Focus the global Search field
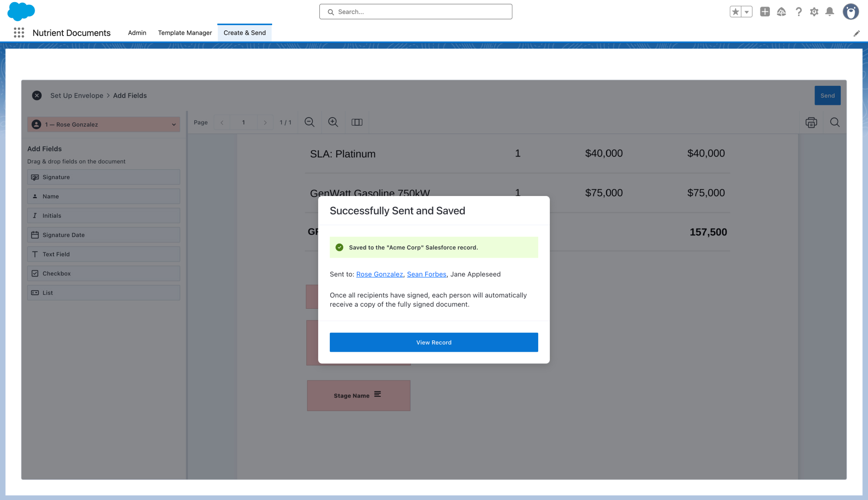 tap(416, 12)
